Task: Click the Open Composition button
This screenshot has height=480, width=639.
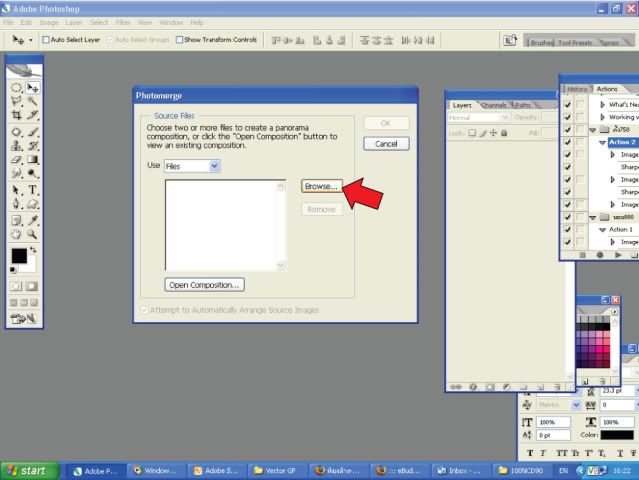Action: tap(205, 285)
